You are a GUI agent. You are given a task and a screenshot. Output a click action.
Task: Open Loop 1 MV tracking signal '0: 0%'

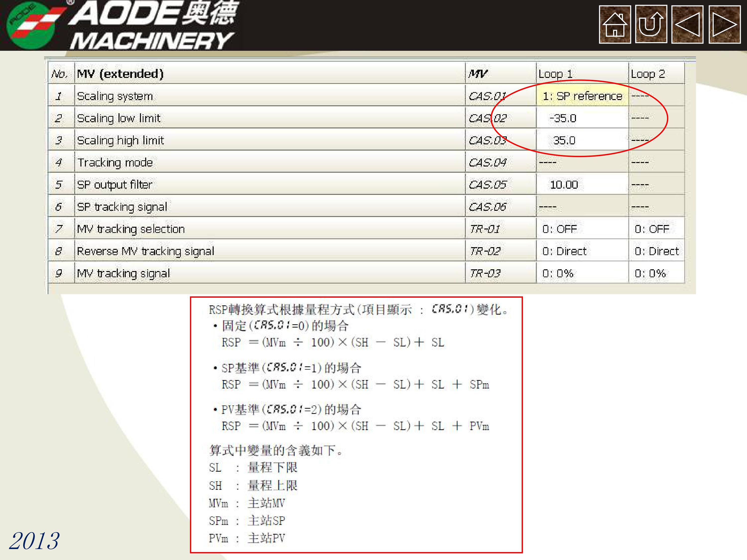click(582, 273)
